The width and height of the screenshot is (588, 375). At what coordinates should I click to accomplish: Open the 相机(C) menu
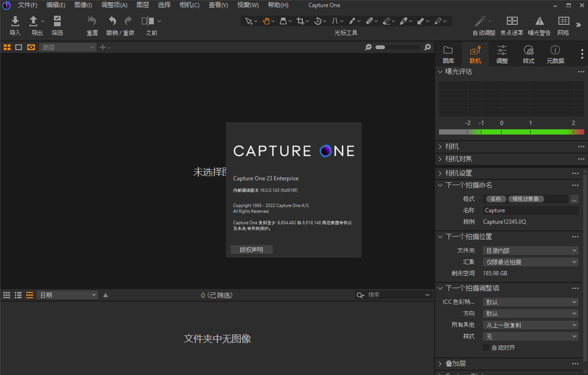point(189,5)
